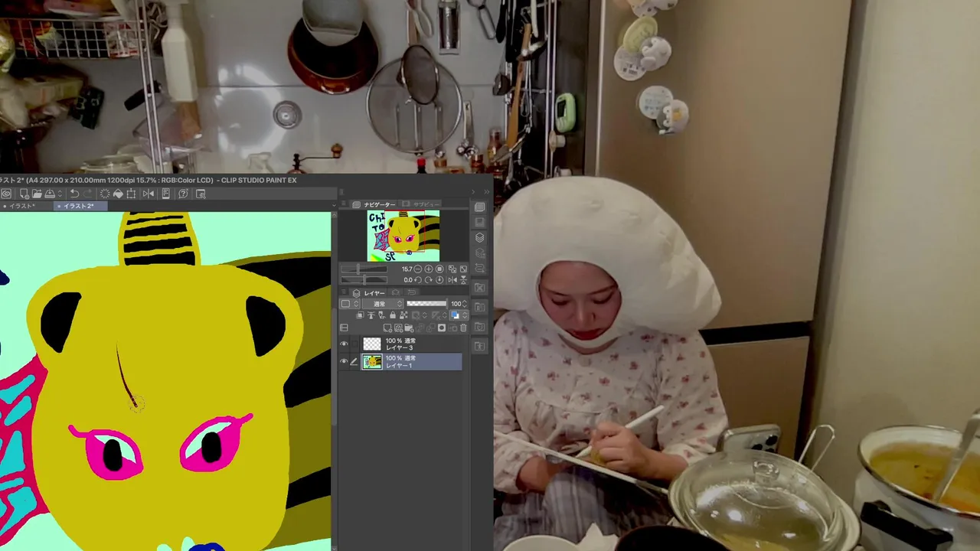The height and width of the screenshot is (551, 980).
Task: Open the Layer panel menu icon
Action: coord(344,292)
